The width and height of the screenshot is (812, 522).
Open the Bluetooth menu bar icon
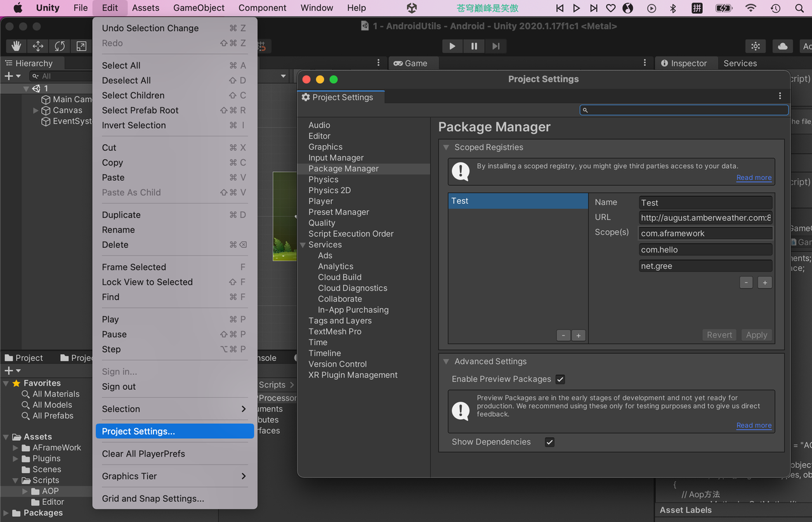click(673, 8)
